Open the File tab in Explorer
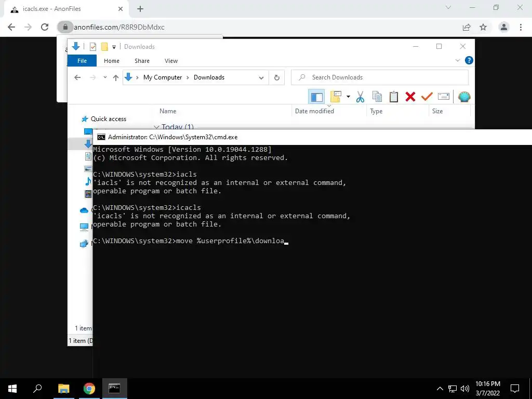Viewport: 532px width, 399px height. 82,61
